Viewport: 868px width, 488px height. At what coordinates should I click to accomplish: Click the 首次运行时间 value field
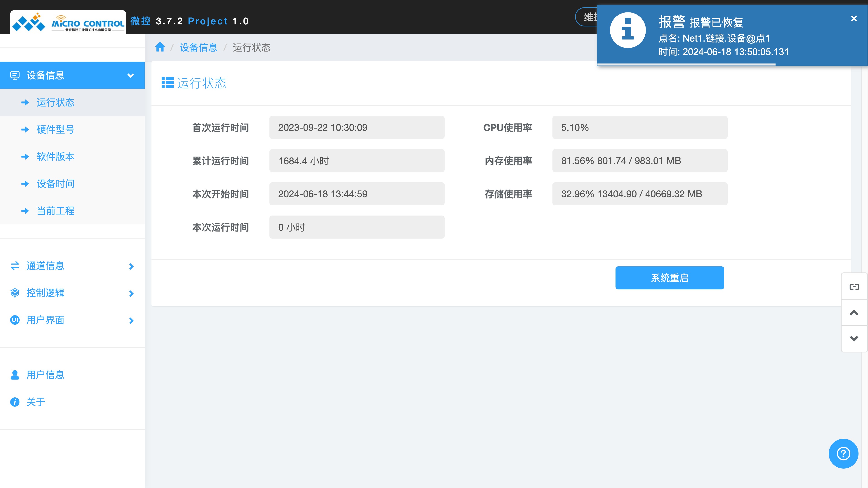(356, 128)
